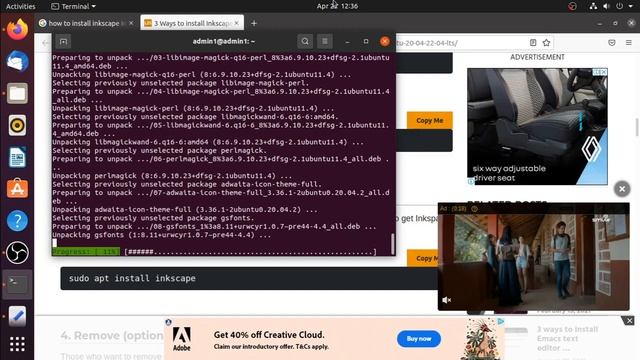Image resolution: width=640 pixels, height=360 pixels.
Task: Open system menu dropdown arrow
Action: coord(631,6)
